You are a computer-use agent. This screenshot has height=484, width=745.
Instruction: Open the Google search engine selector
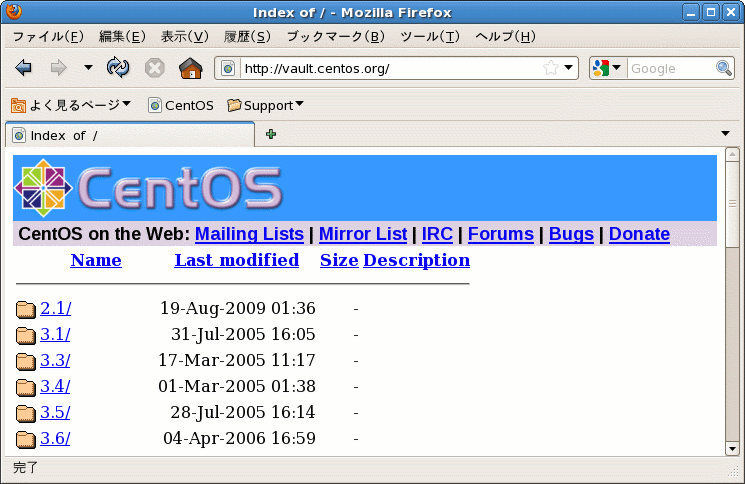tap(606, 69)
